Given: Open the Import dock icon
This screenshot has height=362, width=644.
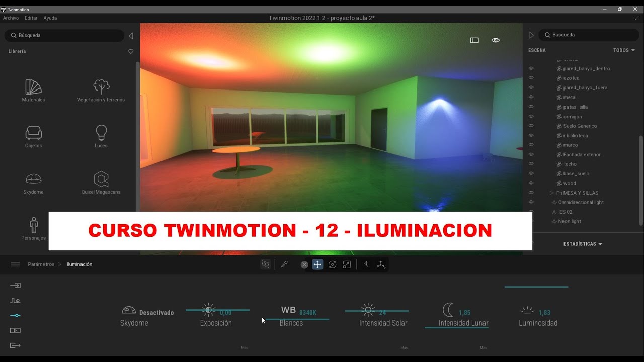Looking at the screenshot, I should [x=15, y=285].
